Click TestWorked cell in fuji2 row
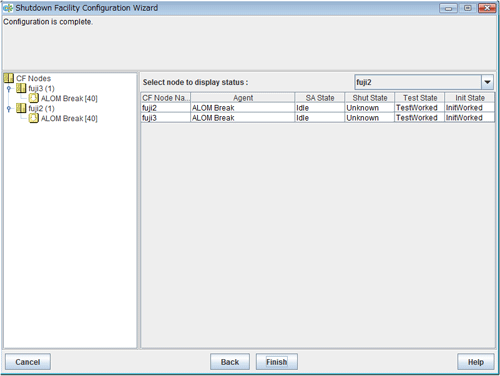 pyautogui.click(x=420, y=108)
